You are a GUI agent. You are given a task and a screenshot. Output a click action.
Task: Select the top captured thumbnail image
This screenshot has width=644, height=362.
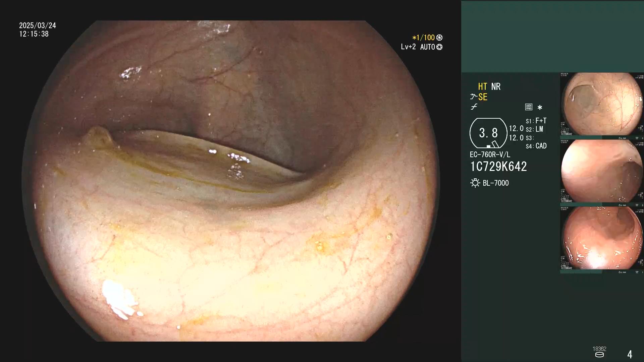tap(602, 104)
